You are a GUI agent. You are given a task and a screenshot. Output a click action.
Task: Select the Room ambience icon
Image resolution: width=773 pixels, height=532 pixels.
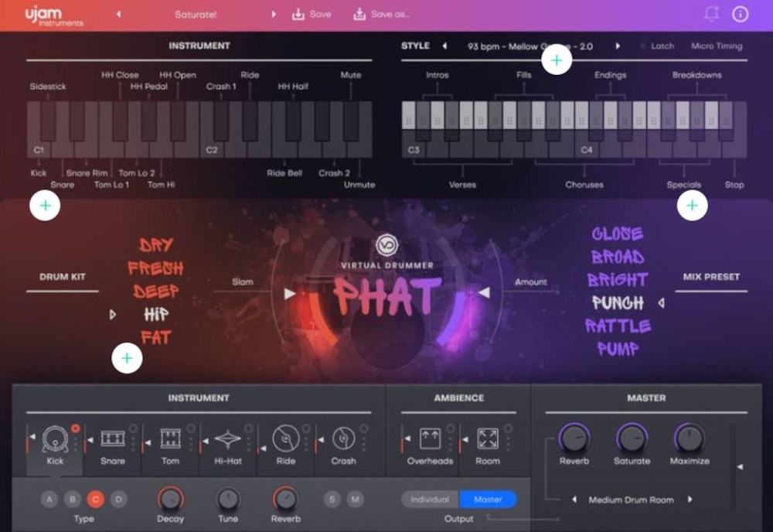pyautogui.click(x=488, y=438)
